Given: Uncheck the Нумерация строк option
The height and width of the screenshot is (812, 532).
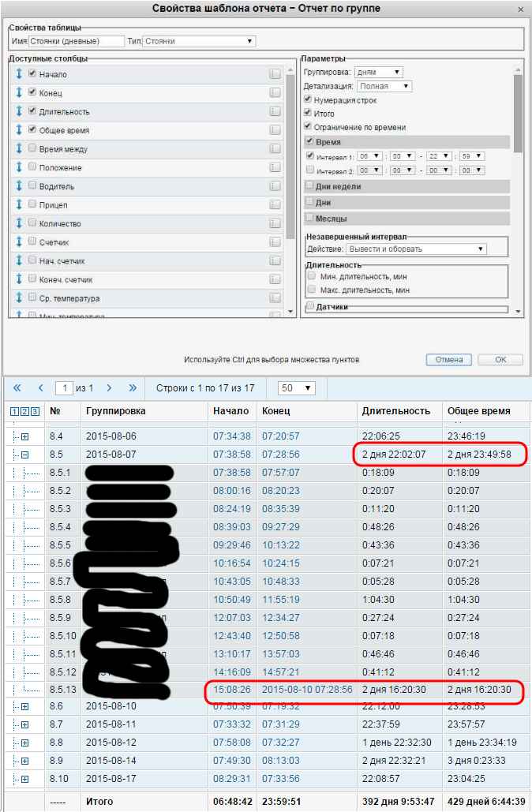Looking at the screenshot, I should (x=309, y=100).
